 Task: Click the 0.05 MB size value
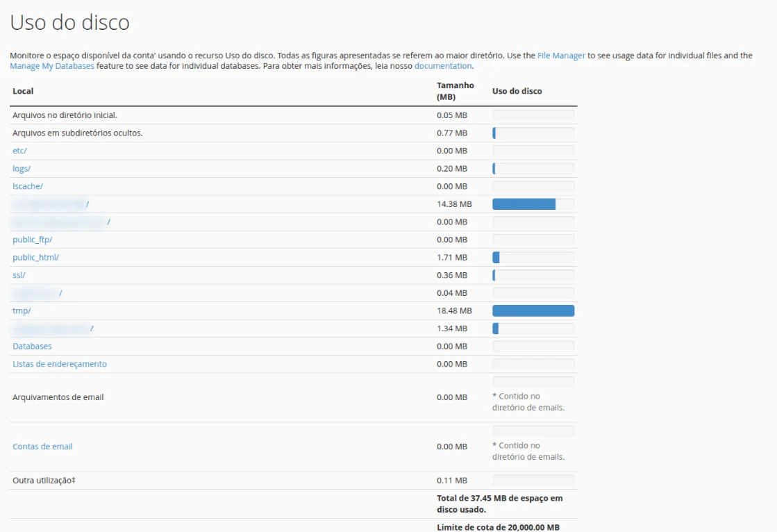coord(452,115)
